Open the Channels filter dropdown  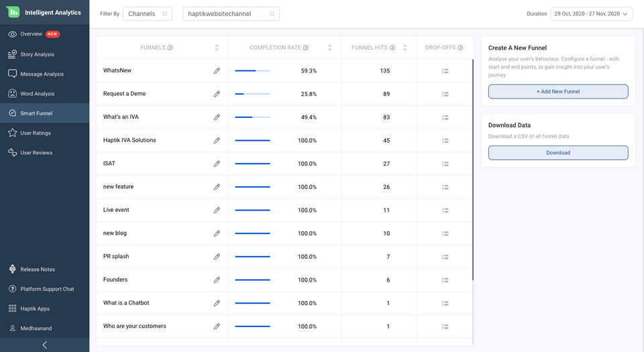[148, 13]
